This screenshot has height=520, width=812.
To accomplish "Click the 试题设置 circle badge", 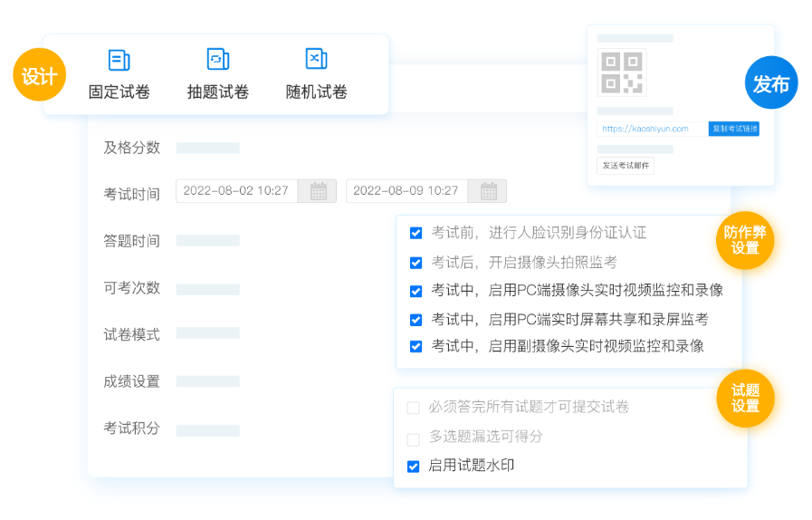I will [744, 399].
